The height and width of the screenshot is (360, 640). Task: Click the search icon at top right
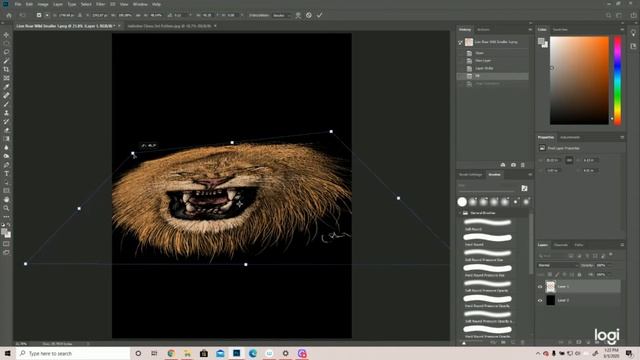click(609, 15)
